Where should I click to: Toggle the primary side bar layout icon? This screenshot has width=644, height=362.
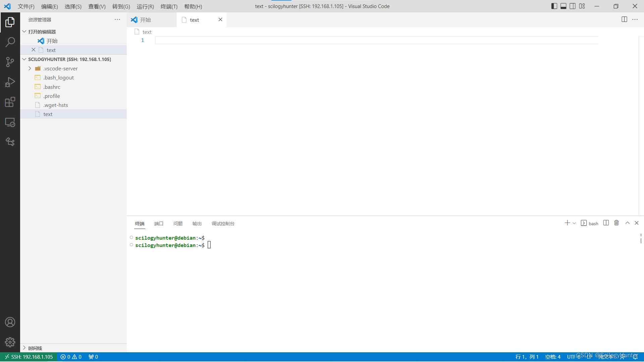tap(554, 6)
